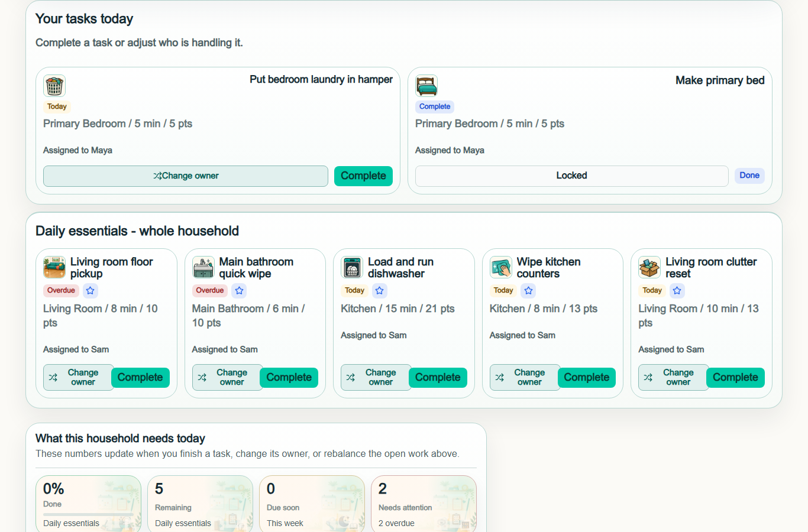The image size is (808, 532).
Task: Complete Put bedroom laundry in hamper task
Action: tap(363, 176)
